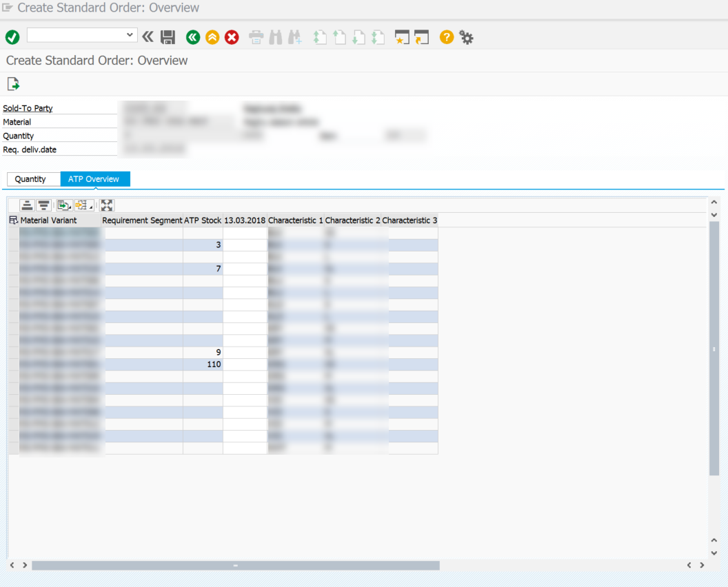Cancel using the red X icon

tap(232, 37)
